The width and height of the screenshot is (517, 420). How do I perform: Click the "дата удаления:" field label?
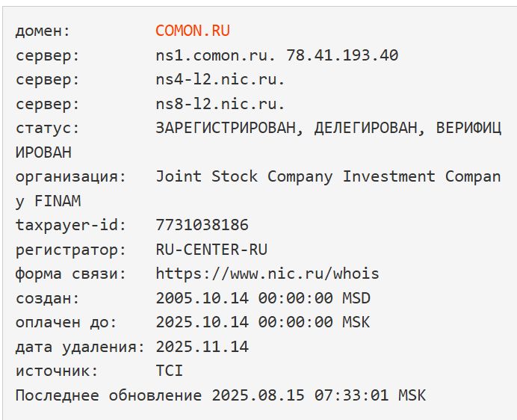pos(80,347)
